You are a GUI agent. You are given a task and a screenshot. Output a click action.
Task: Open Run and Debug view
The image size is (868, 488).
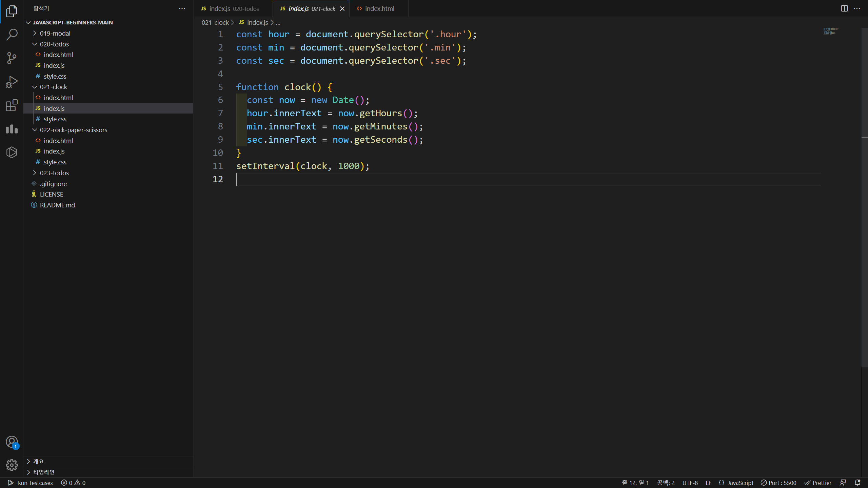pos(12,82)
